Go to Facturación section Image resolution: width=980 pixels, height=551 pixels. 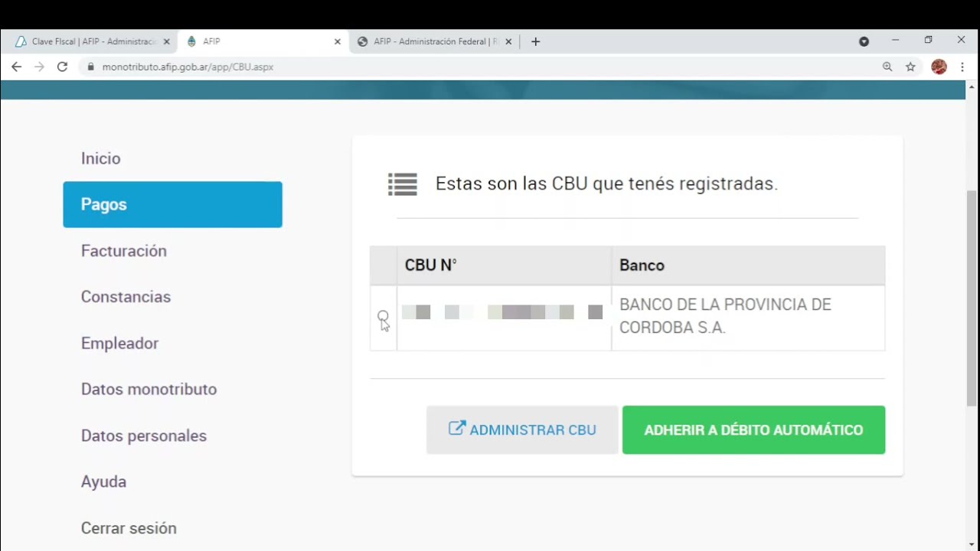(x=124, y=251)
